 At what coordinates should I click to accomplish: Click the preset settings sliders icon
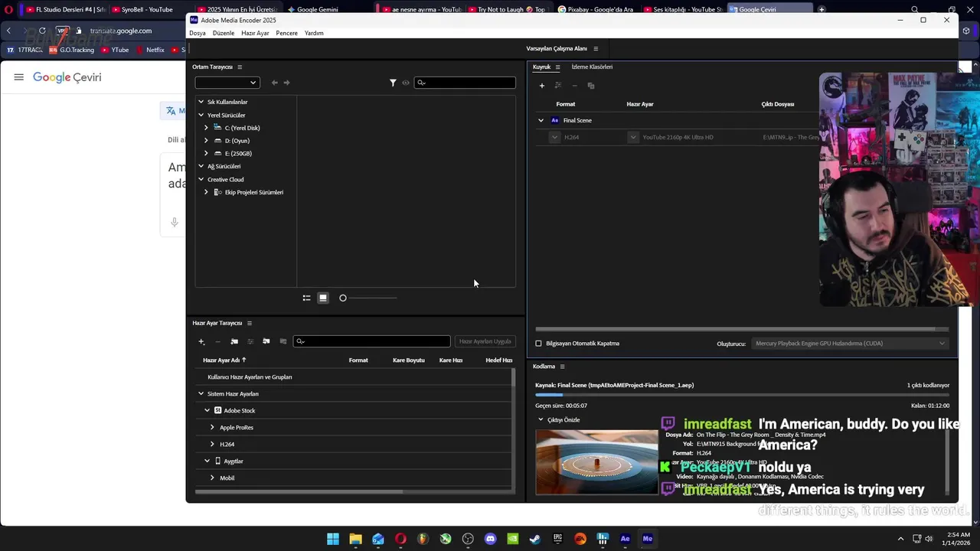pyautogui.click(x=250, y=341)
